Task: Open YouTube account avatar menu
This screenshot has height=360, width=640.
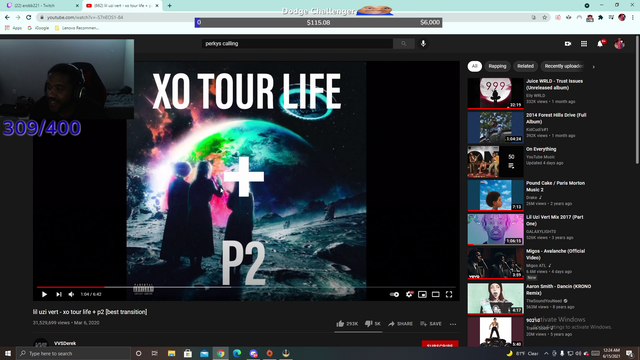Action: tap(620, 44)
